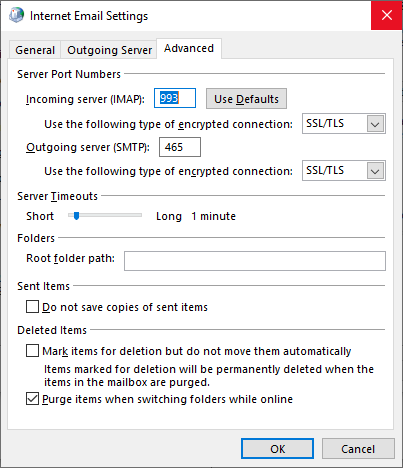
Task: Select the Advanced tab
Action: (x=189, y=48)
